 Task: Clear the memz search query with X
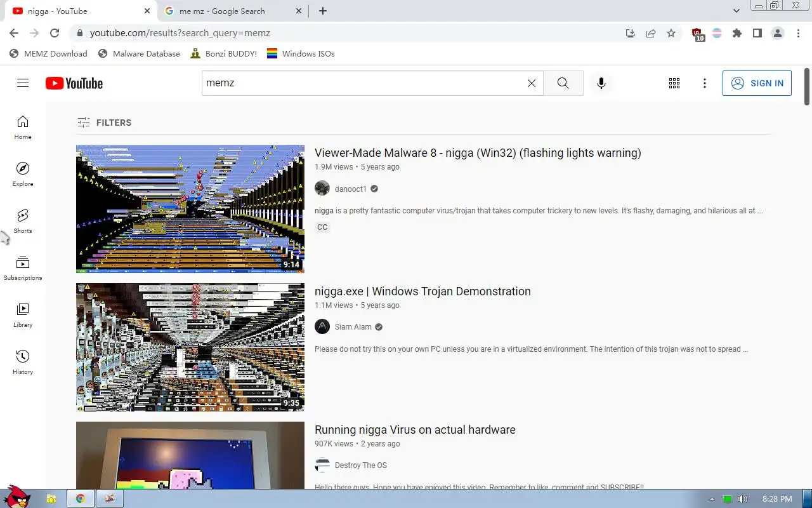(532, 83)
